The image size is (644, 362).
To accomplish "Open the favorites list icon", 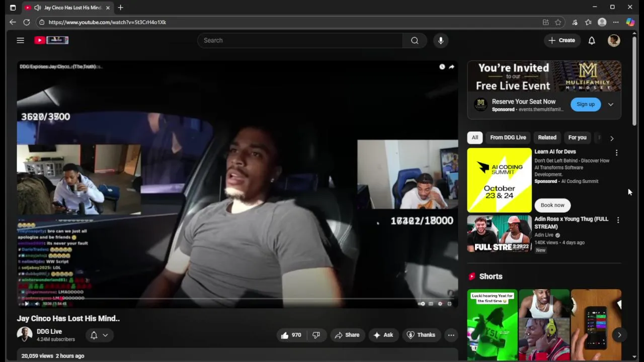I will pyautogui.click(x=588, y=22).
